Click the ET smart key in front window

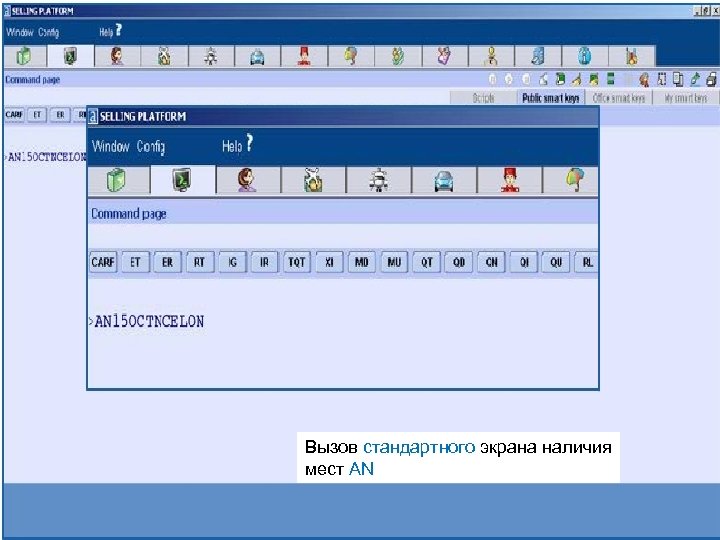(135, 262)
